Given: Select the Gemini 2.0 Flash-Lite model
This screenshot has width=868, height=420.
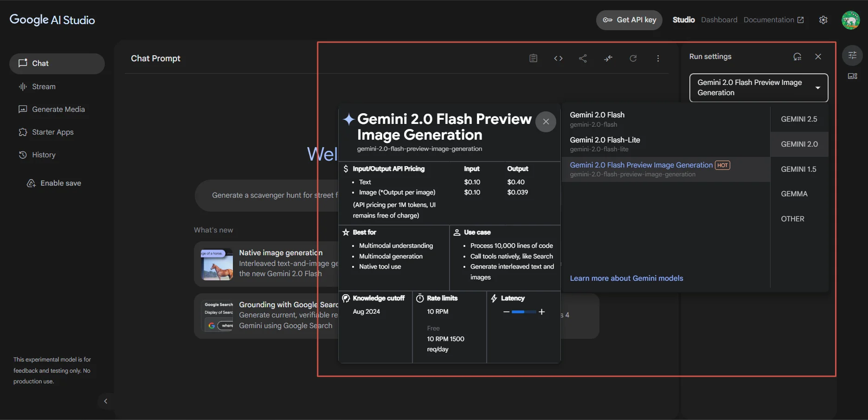Looking at the screenshot, I should [x=666, y=144].
